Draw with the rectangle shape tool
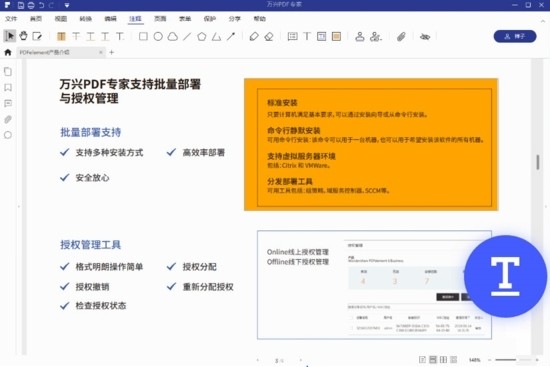This screenshot has width=550, height=367. tap(143, 36)
